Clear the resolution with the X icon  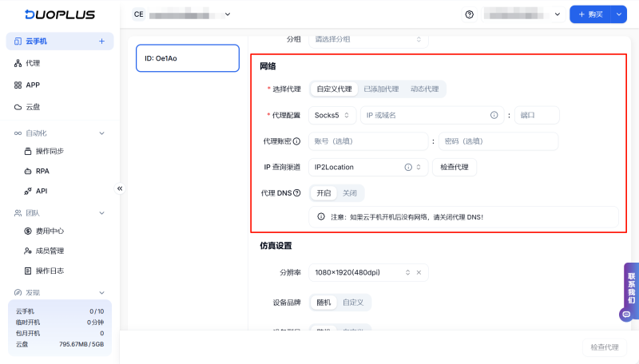(x=418, y=273)
